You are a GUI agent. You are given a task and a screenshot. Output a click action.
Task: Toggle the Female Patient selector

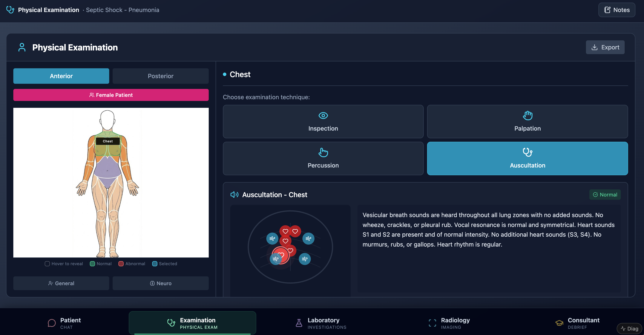(x=111, y=95)
